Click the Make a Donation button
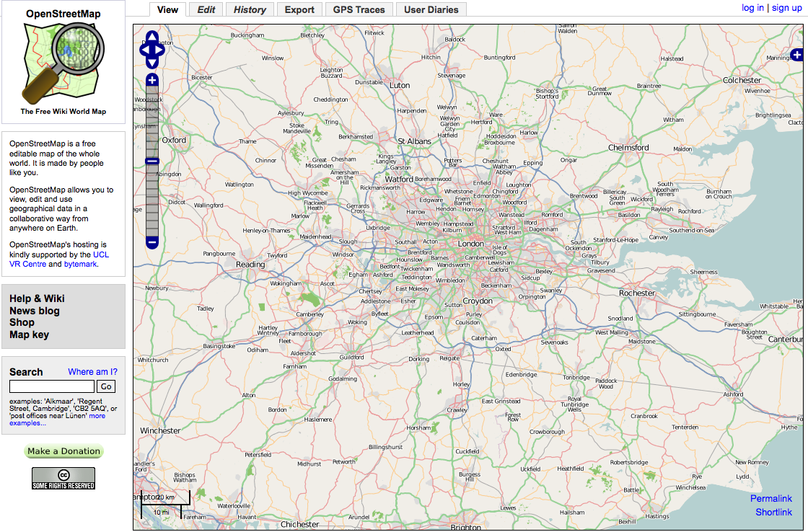Image resolution: width=808 pixels, height=532 pixels. pos(63,451)
